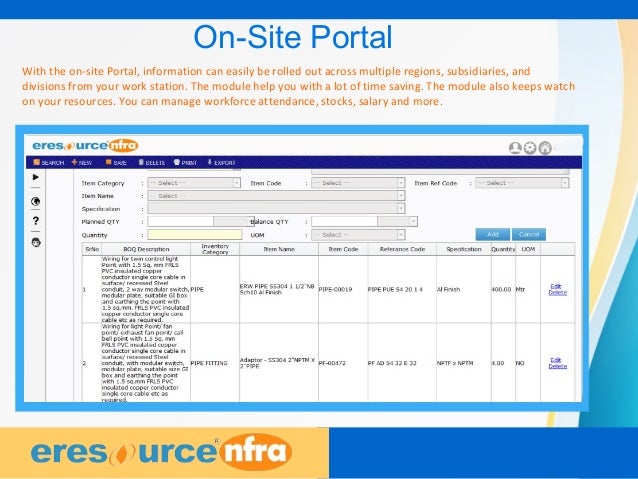Click the globe icon in sidebar
Screen dimensions: 638x479
tap(35, 201)
